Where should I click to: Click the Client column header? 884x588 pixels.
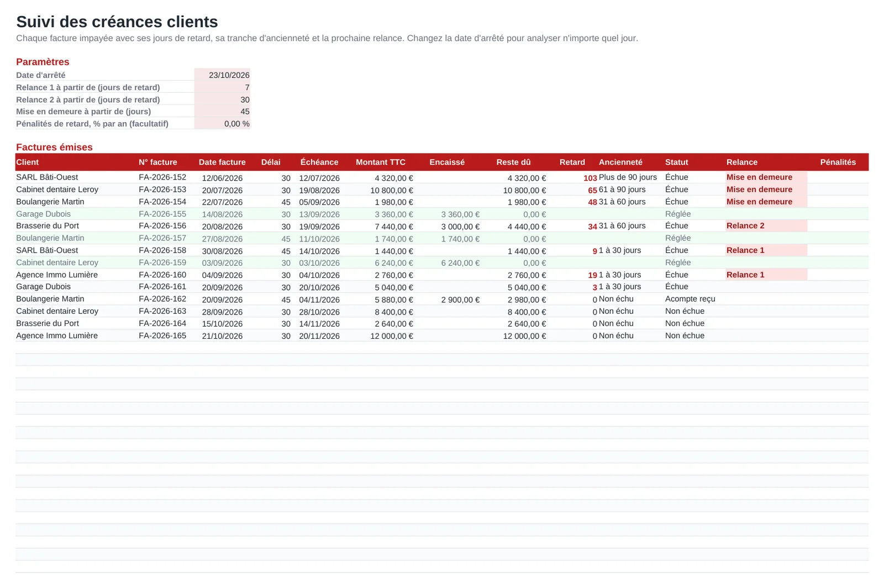pos(28,162)
